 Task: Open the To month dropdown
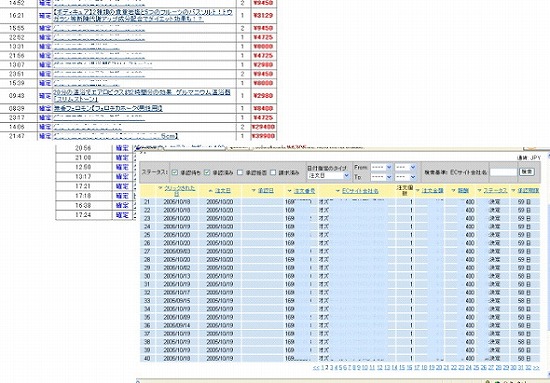click(405, 177)
